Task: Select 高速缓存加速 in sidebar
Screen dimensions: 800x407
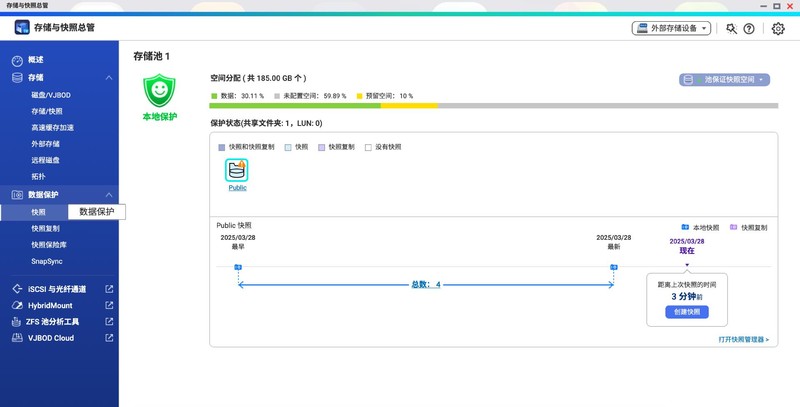Action: tap(53, 128)
